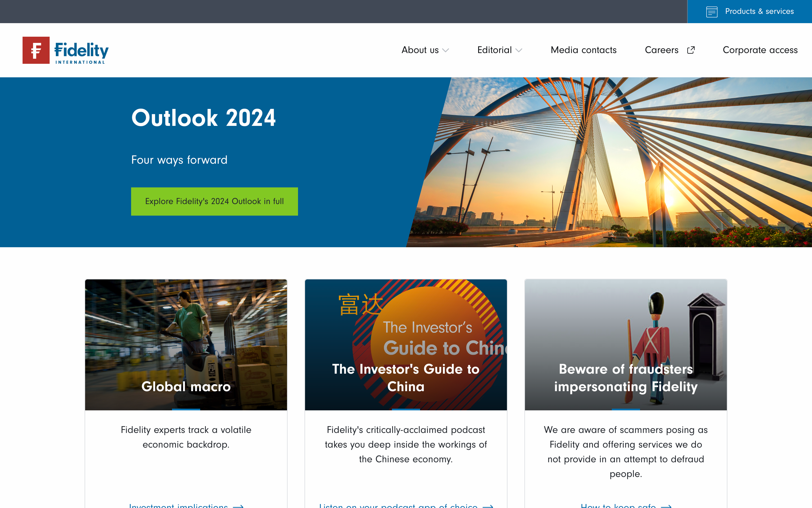812x508 pixels.
Task: Click the Global macro card title
Action: (x=186, y=386)
